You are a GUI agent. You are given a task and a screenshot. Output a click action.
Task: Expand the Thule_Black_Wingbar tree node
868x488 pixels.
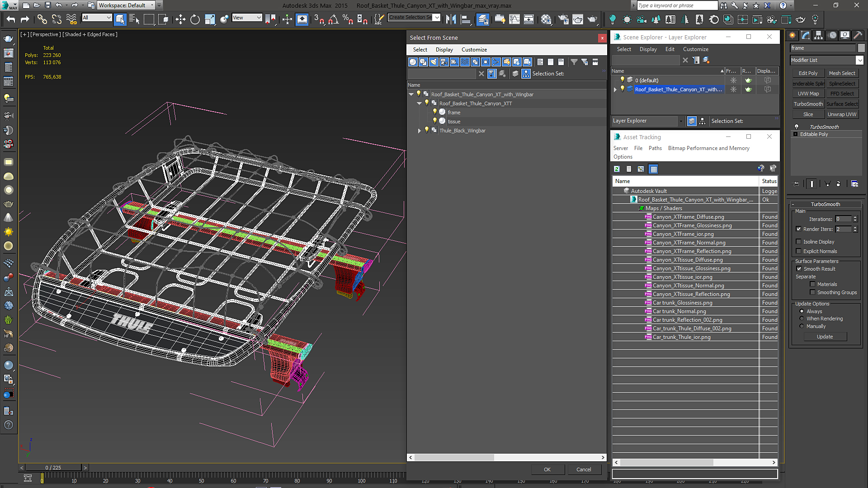(419, 131)
